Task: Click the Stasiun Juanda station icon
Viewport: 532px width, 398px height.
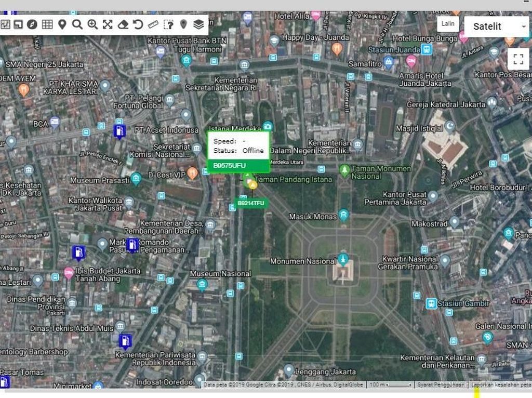Action: (x=427, y=49)
